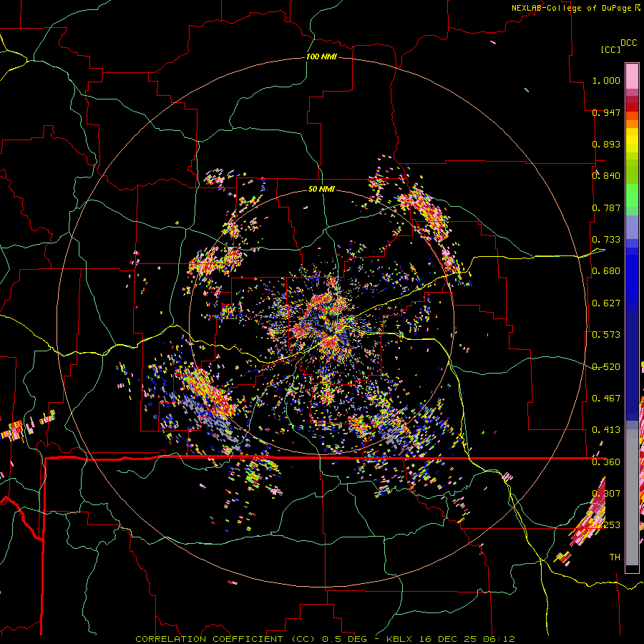Viewport: 644px width, 644px height.
Task: Select the 0.573 value on the color scale
Action: click(606, 335)
